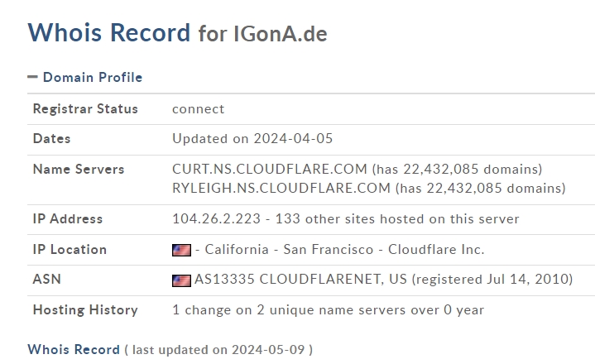The height and width of the screenshot is (364, 595).
Task: Click the Updated on 2024-04-05 date
Action: [252, 139]
